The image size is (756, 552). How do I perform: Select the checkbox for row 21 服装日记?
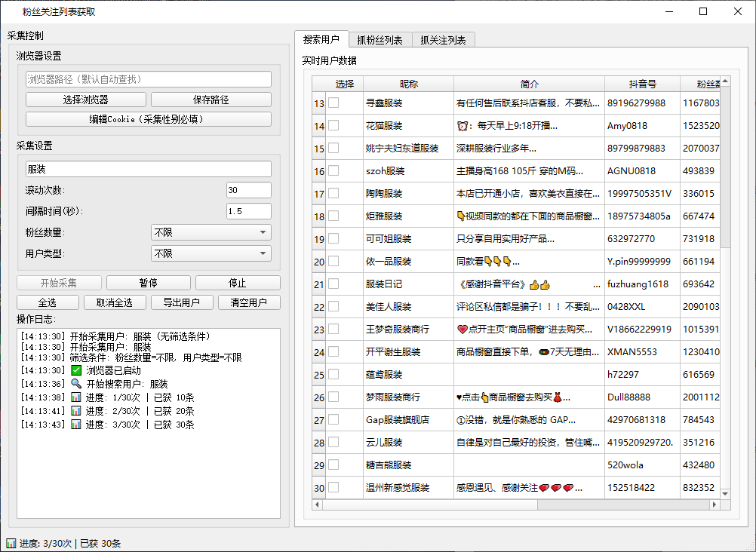(x=333, y=284)
